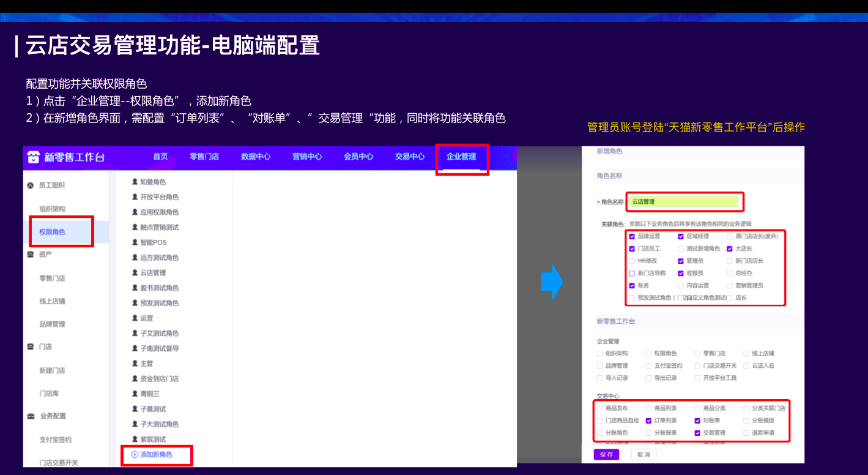Click the person icon beside 应用权限角色

[x=135, y=212]
